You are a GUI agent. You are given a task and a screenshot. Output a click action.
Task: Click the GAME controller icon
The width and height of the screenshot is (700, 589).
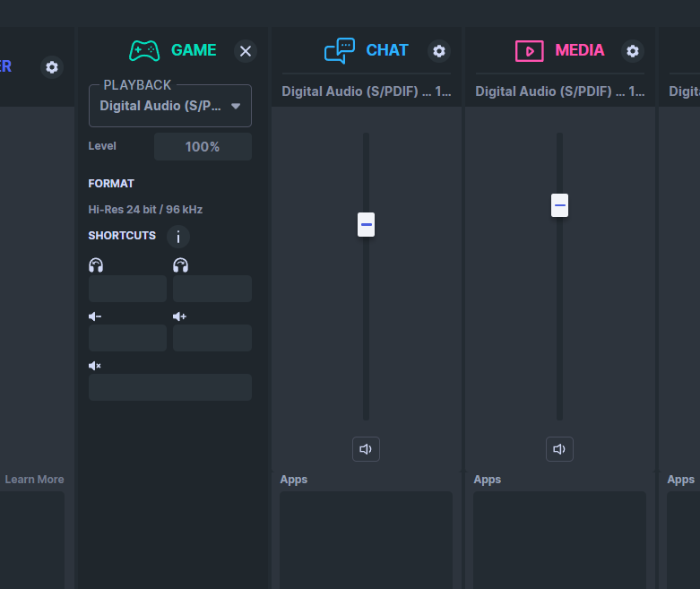[x=144, y=50]
